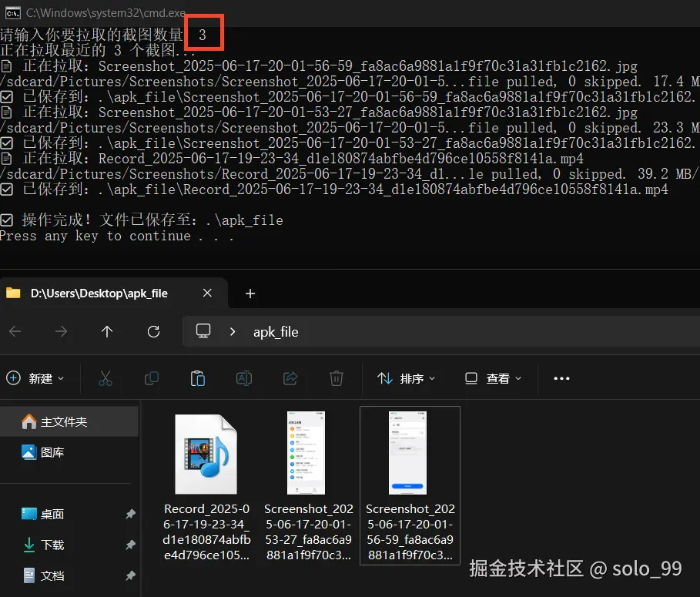
Task: Click the Refresh icon in the navigation bar
Action: (x=153, y=331)
